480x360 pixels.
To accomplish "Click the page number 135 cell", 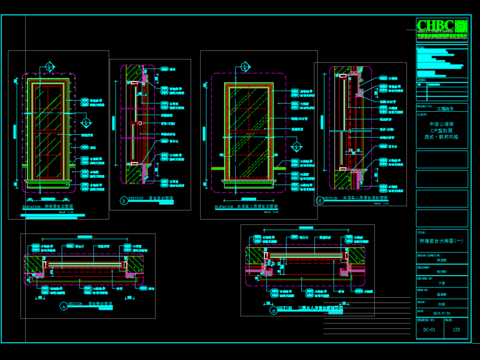I will (x=456, y=328).
